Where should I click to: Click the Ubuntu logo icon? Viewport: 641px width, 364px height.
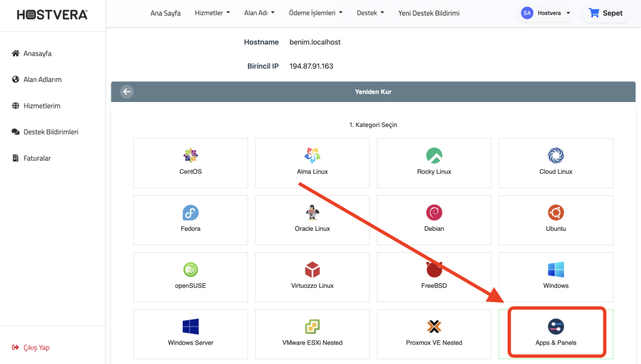coord(556,213)
